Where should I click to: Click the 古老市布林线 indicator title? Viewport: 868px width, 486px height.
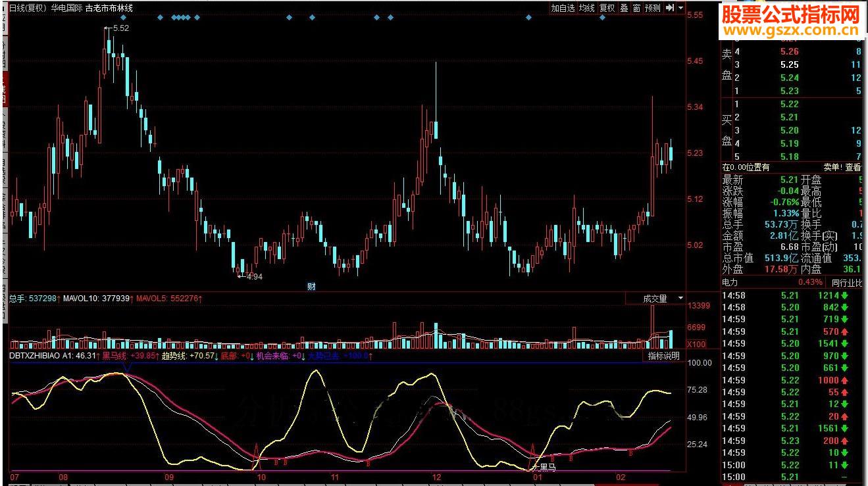coord(109,8)
